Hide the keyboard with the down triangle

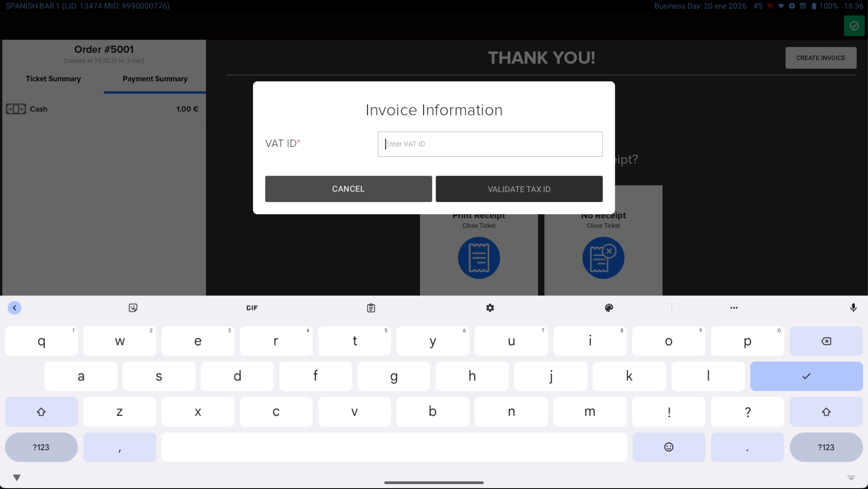(x=17, y=477)
